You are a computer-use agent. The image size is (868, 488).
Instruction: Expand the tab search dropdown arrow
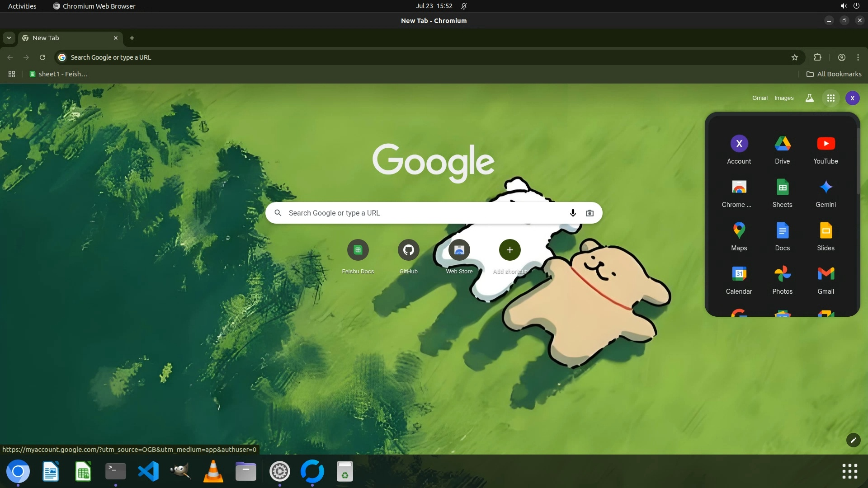(9, 38)
